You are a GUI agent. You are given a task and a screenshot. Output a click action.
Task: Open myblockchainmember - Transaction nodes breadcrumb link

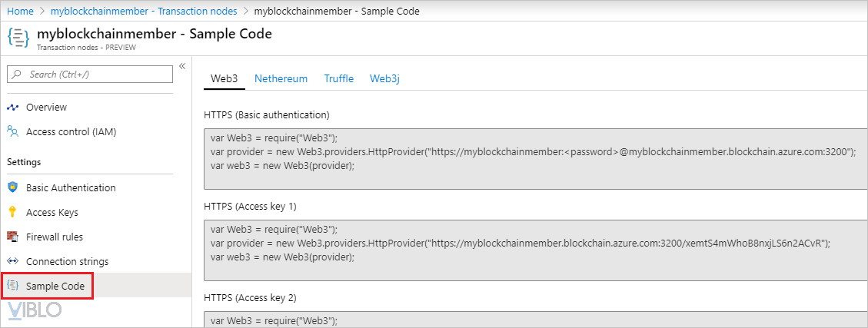[142, 11]
